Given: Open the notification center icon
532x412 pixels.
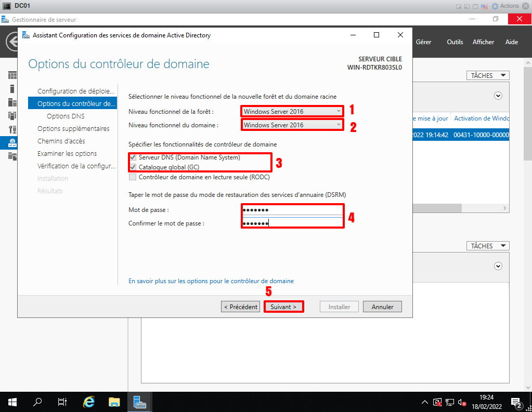Looking at the screenshot, I should tap(516, 402).
